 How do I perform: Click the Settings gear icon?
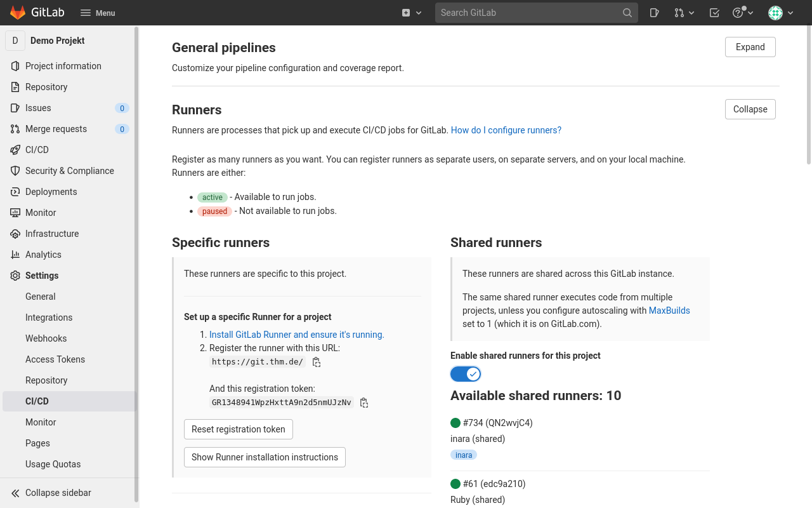pos(15,276)
